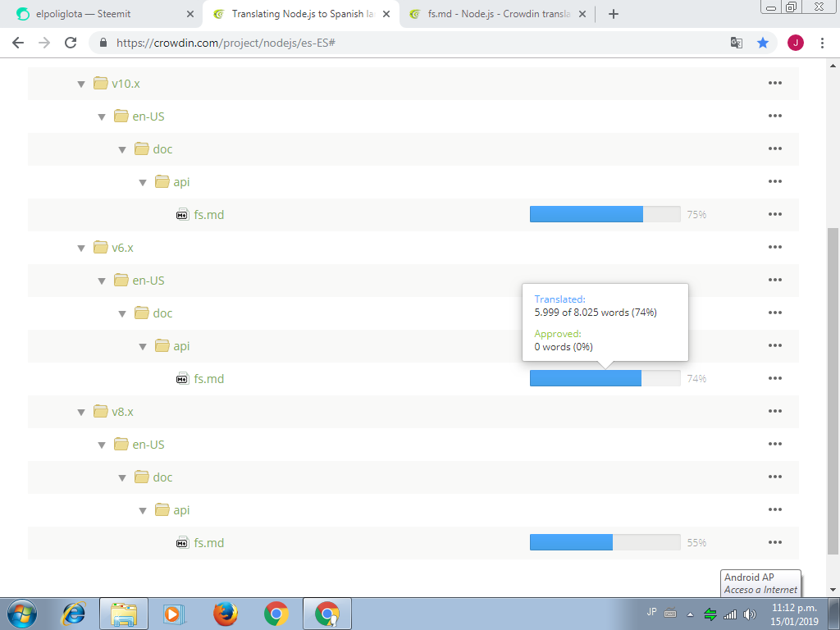Viewport: 840px width, 630px height.
Task: Open Chrome three-dot menu
Action: [822, 43]
